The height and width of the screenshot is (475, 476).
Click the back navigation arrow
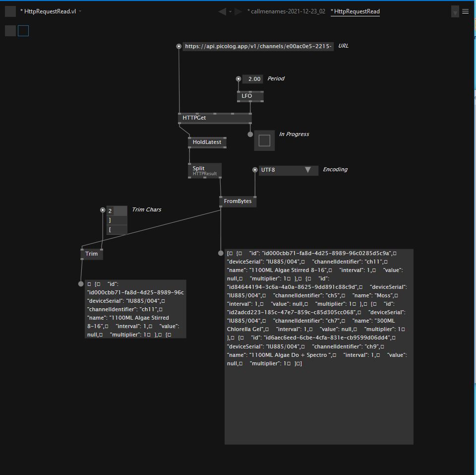tap(222, 11)
